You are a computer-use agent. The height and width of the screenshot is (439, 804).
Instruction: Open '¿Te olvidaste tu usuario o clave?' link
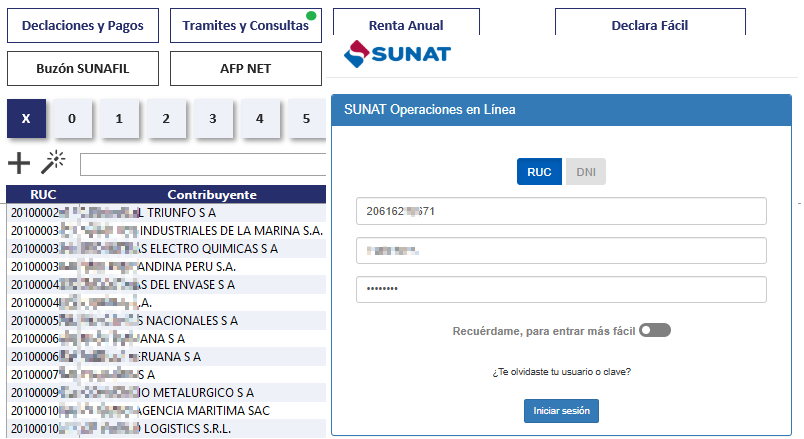coord(561,372)
